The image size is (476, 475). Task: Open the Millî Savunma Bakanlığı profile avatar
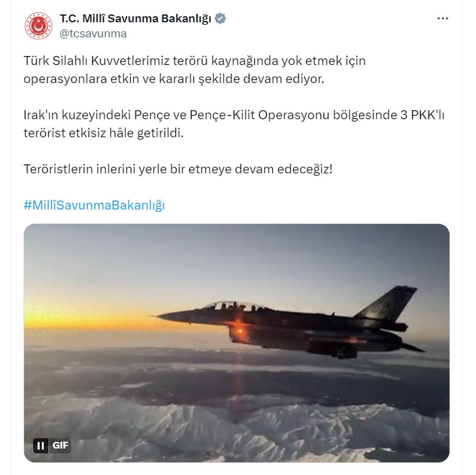coord(38,26)
